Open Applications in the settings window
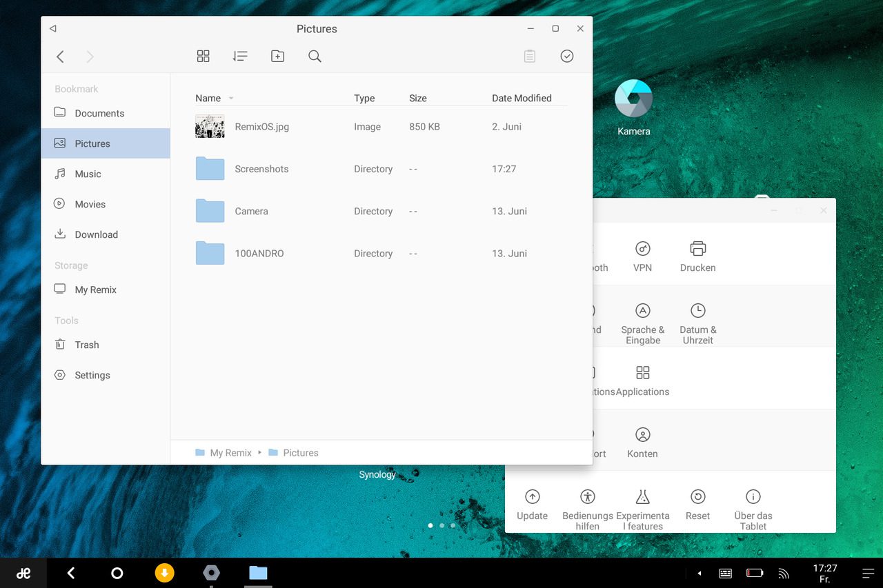Viewport: 883px width, 588px height. pos(642,381)
